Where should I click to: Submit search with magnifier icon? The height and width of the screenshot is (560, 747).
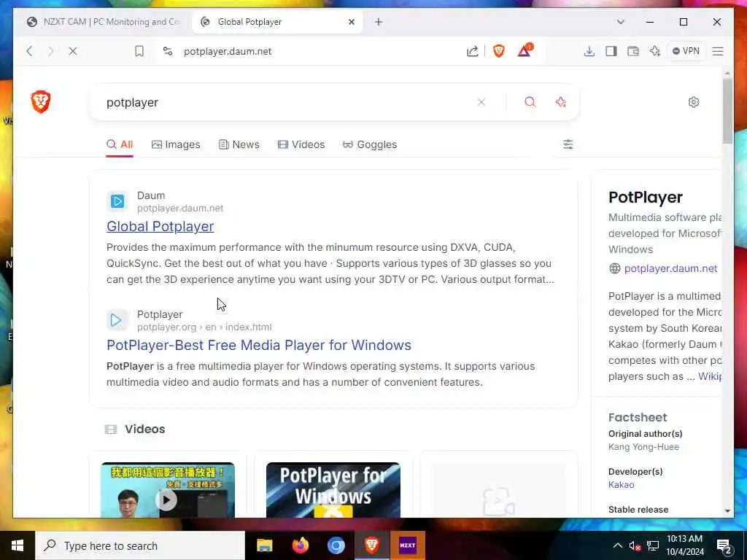(530, 102)
